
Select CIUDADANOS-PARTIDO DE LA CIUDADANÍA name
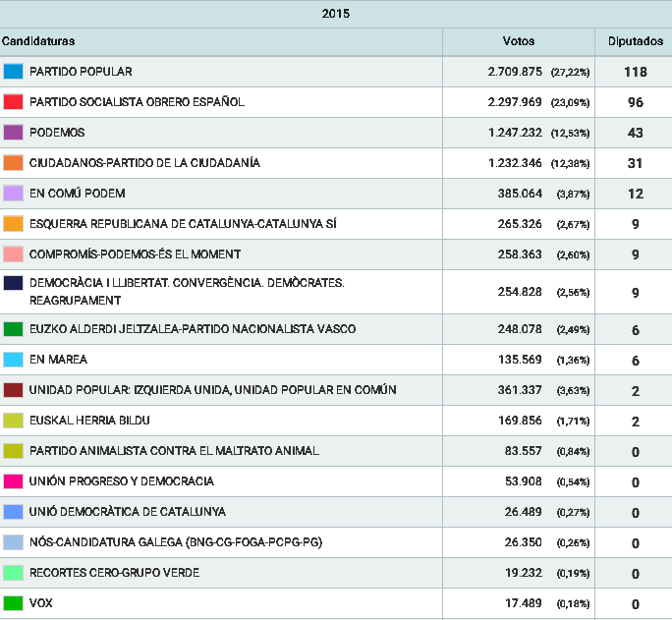click(144, 163)
